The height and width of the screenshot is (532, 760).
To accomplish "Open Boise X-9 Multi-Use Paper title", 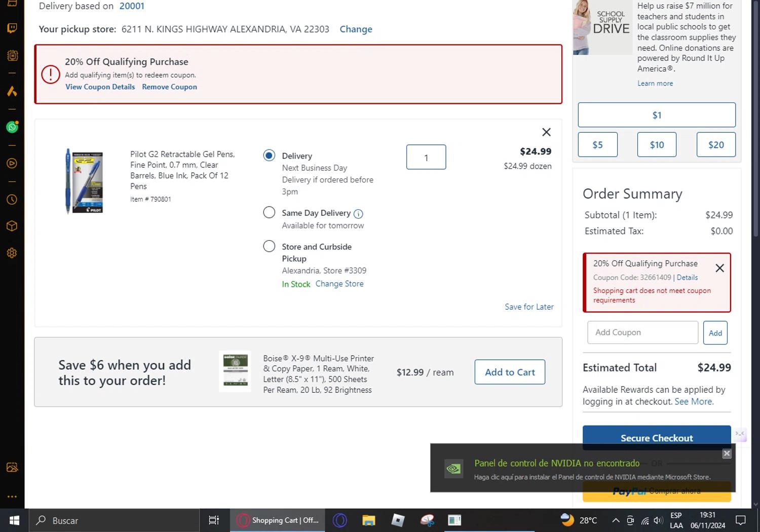I will tap(318, 374).
